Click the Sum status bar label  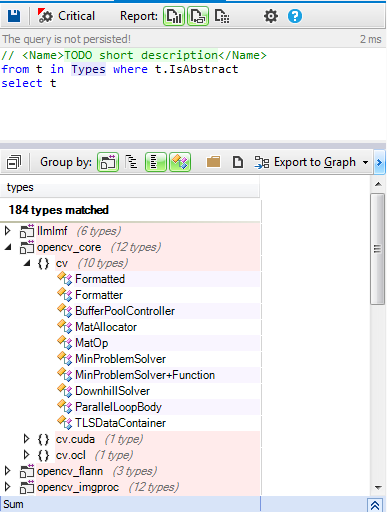pos(13,504)
